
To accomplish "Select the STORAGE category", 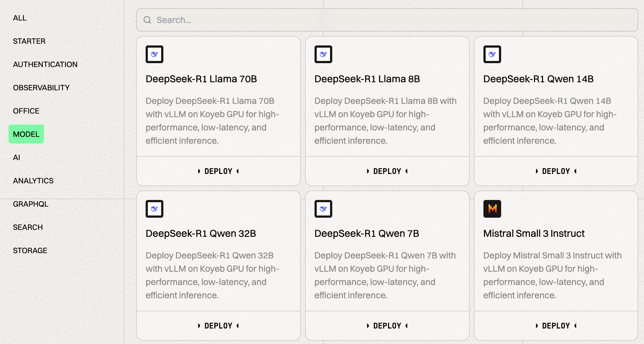I will point(30,251).
